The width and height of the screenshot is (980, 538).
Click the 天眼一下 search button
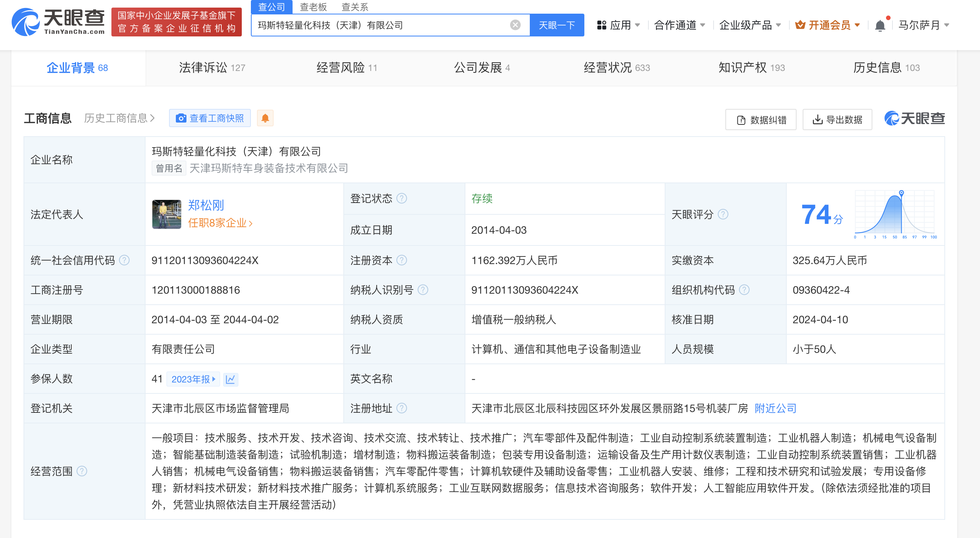[x=557, y=25]
